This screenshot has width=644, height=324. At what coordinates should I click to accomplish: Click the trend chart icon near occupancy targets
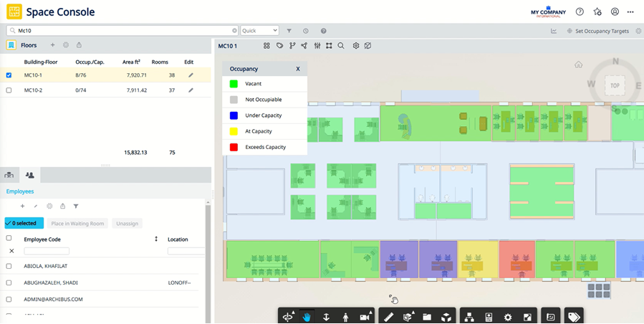554,31
